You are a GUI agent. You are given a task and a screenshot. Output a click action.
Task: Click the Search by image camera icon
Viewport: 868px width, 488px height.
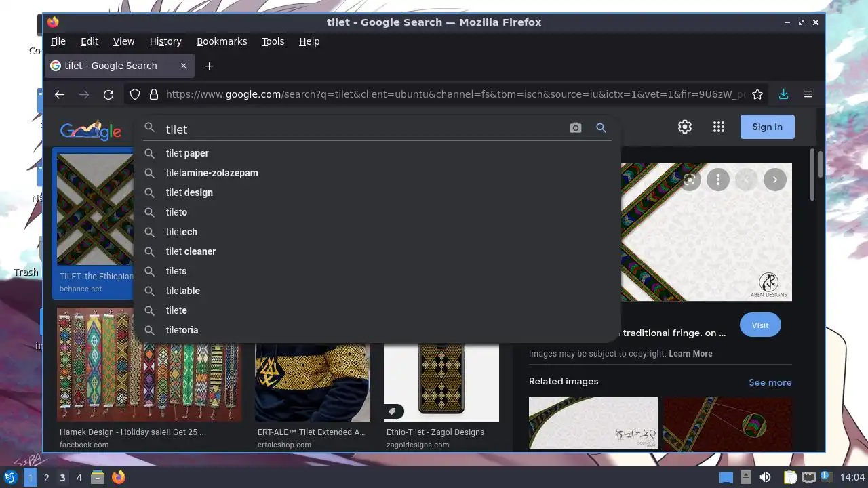(576, 128)
